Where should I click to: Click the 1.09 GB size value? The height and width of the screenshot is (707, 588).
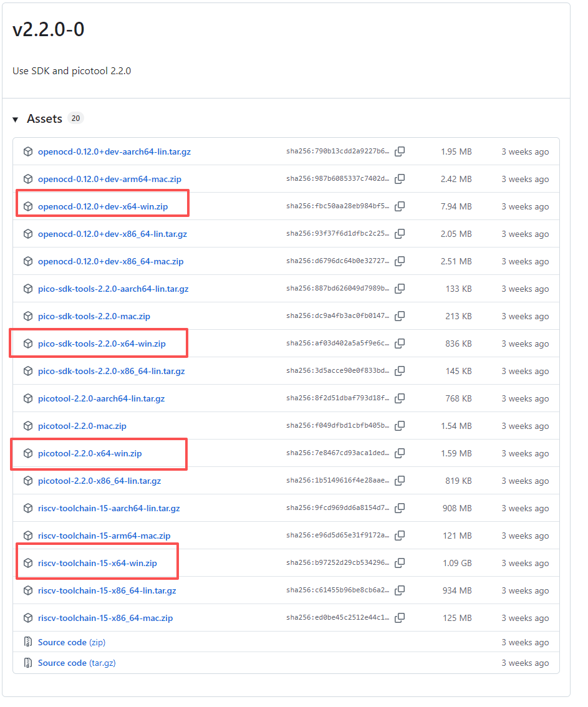pos(457,563)
